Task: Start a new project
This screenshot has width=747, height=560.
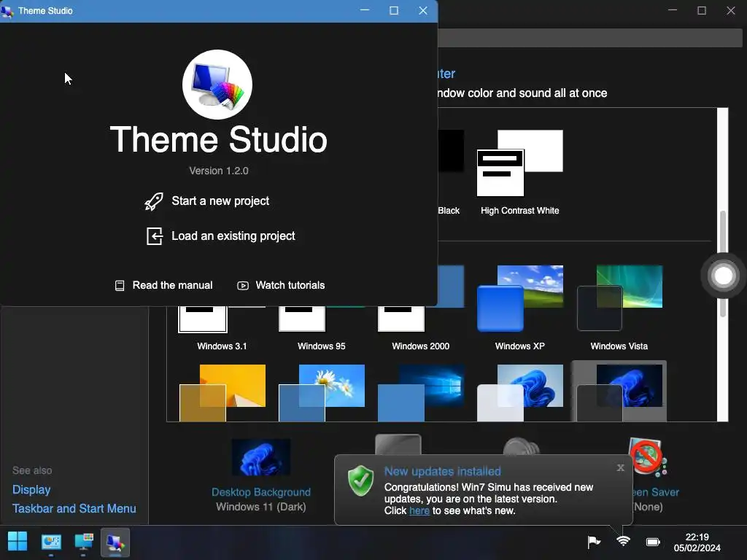Action: 206,201
